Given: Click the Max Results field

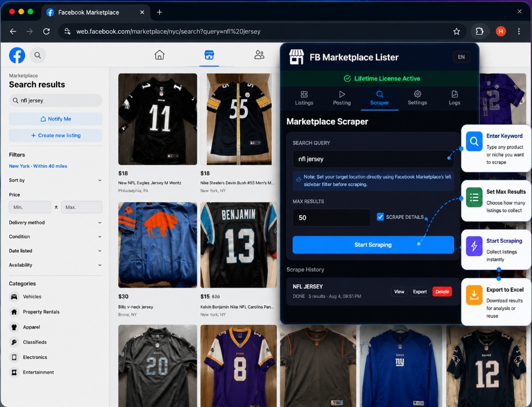Looking at the screenshot, I should [331, 218].
